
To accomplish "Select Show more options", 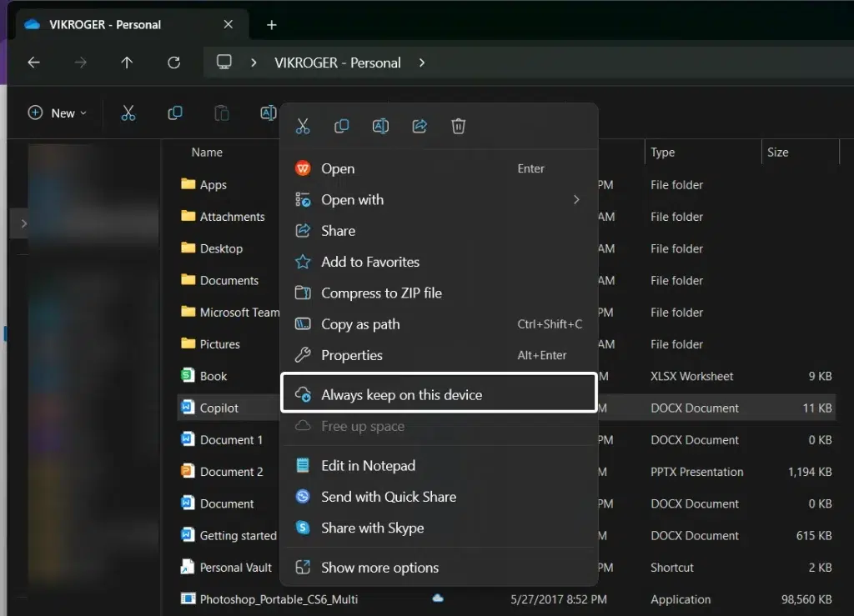I will (x=439, y=568).
